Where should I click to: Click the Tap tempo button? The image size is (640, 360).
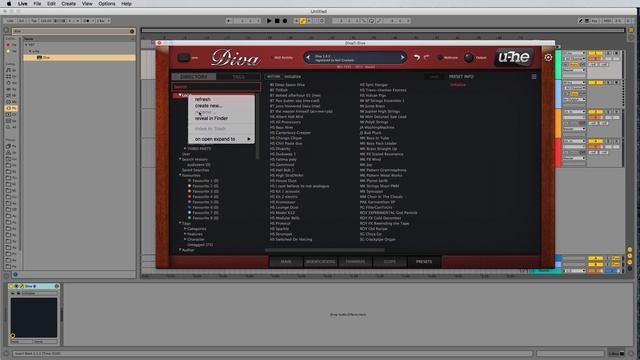[x=34, y=21]
